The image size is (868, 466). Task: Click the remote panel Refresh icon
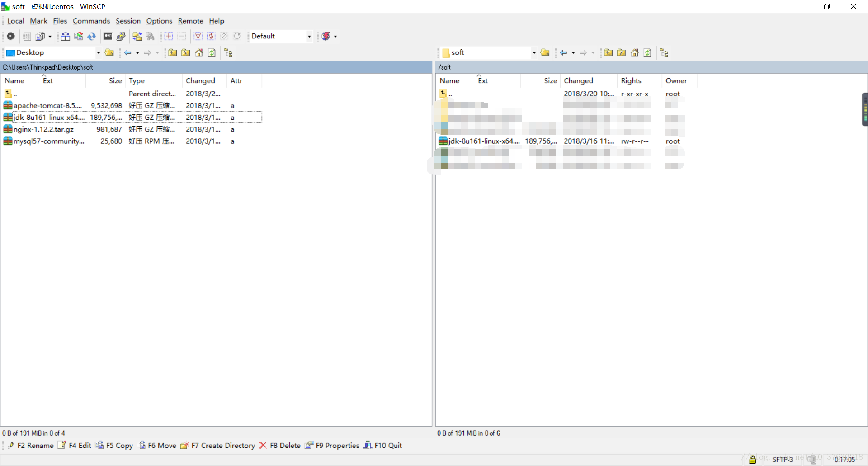click(648, 53)
